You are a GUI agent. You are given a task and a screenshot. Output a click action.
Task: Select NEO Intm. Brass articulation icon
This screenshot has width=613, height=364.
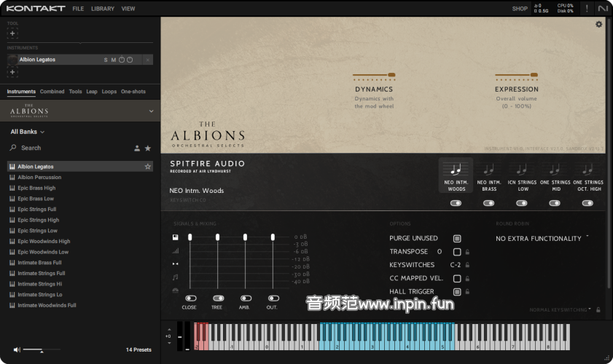point(488,169)
